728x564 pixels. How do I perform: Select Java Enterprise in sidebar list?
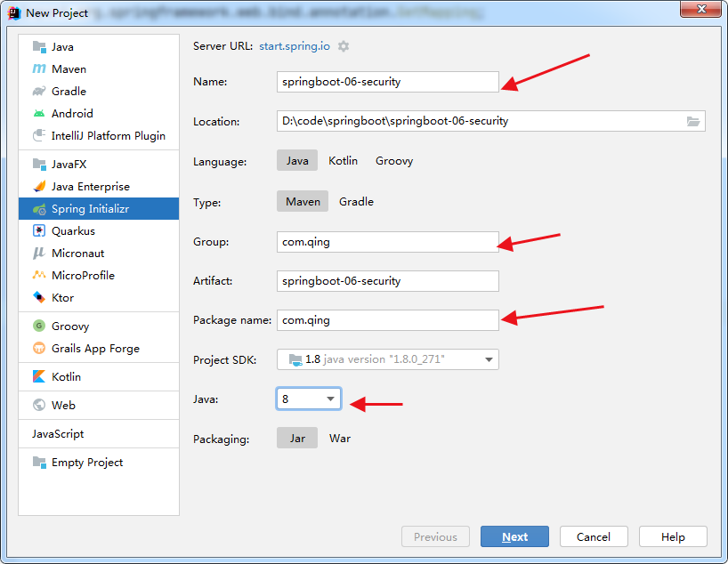tap(99, 186)
